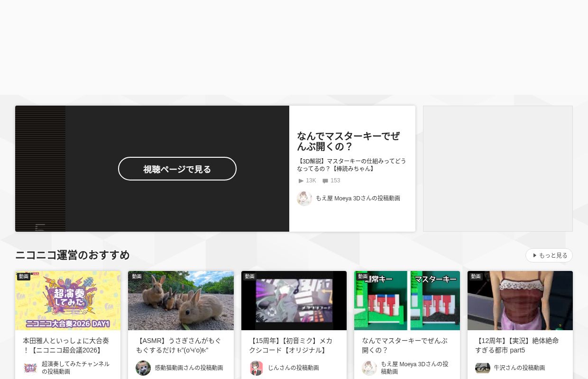Viewport: 588px width, 379px height.
Task: Click the 感動猫動画 avatar icon
Action: coord(143,368)
